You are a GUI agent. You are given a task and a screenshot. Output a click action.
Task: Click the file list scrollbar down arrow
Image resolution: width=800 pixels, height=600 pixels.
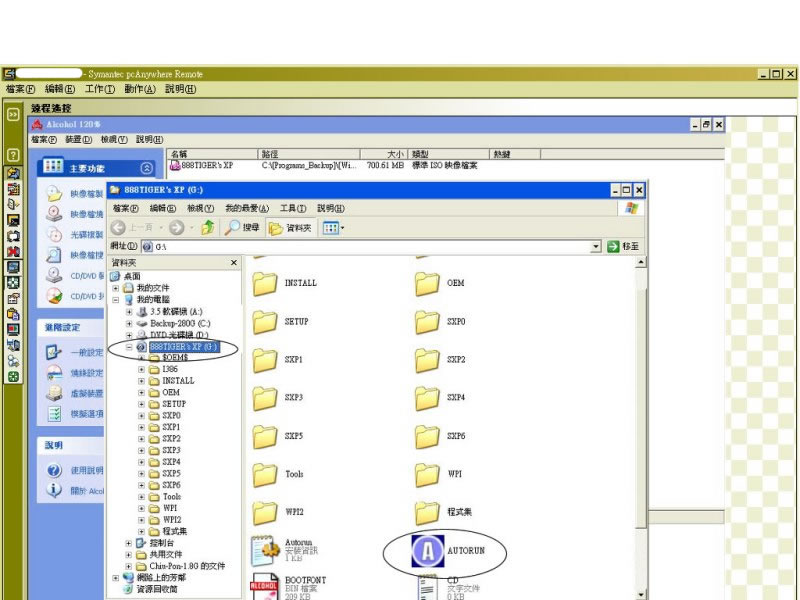(x=640, y=595)
